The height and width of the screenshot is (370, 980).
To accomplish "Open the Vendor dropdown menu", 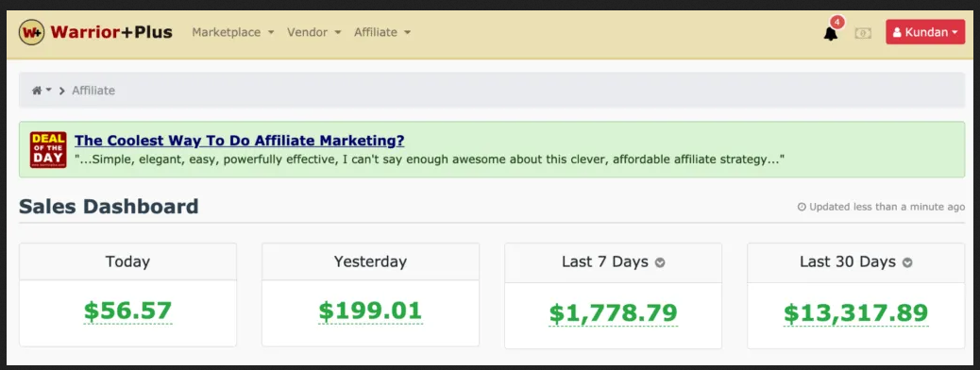I will point(314,32).
